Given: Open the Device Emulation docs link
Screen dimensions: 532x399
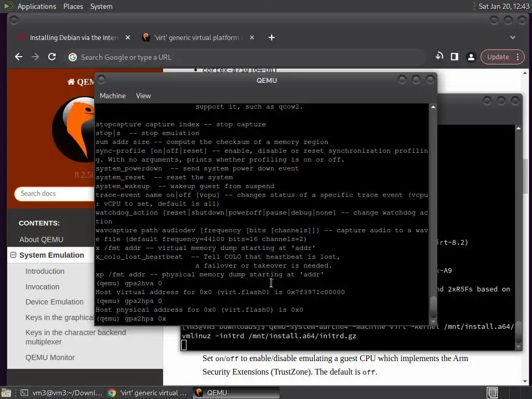Looking at the screenshot, I should (54, 302).
